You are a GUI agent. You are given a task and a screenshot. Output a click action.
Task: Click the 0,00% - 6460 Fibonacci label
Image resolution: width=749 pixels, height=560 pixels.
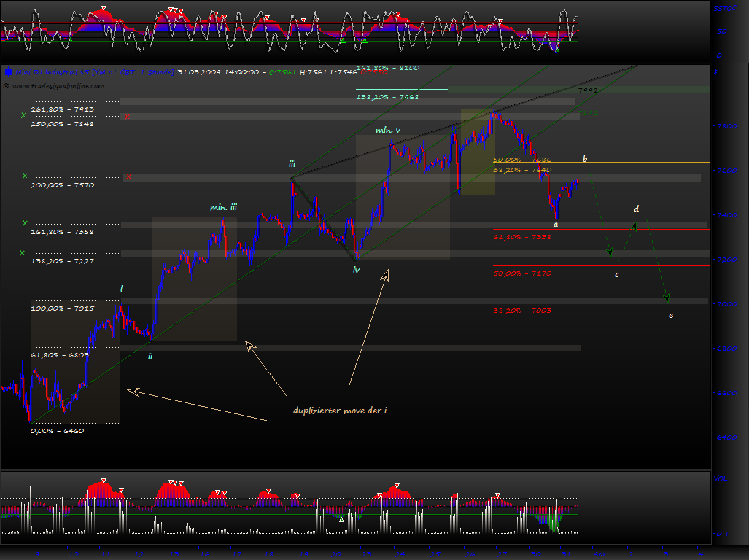tap(57, 431)
